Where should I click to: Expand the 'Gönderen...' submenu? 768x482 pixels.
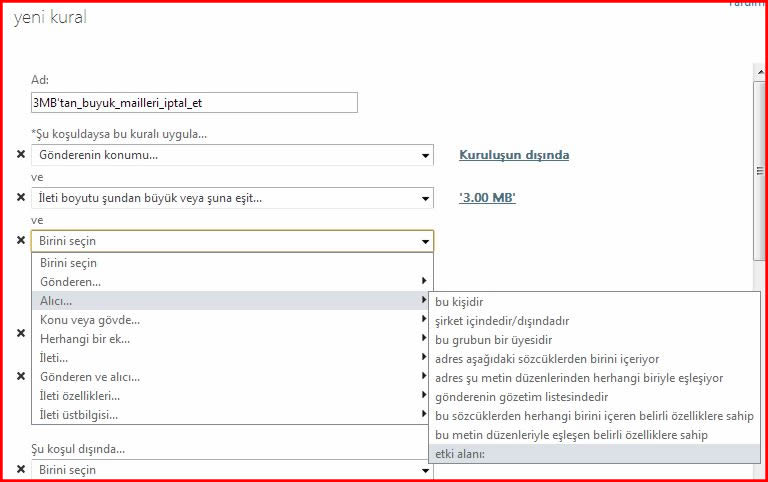[x=232, y=282]
